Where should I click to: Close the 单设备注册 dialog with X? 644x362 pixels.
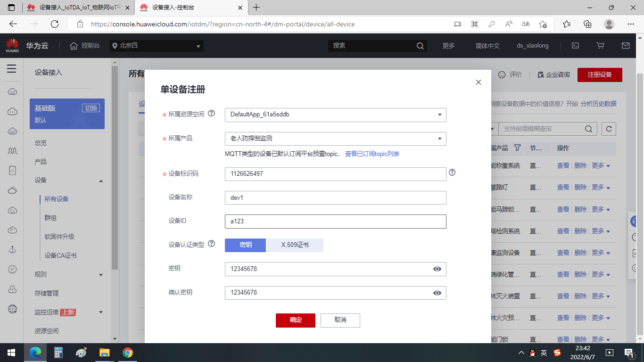[479, 82]
